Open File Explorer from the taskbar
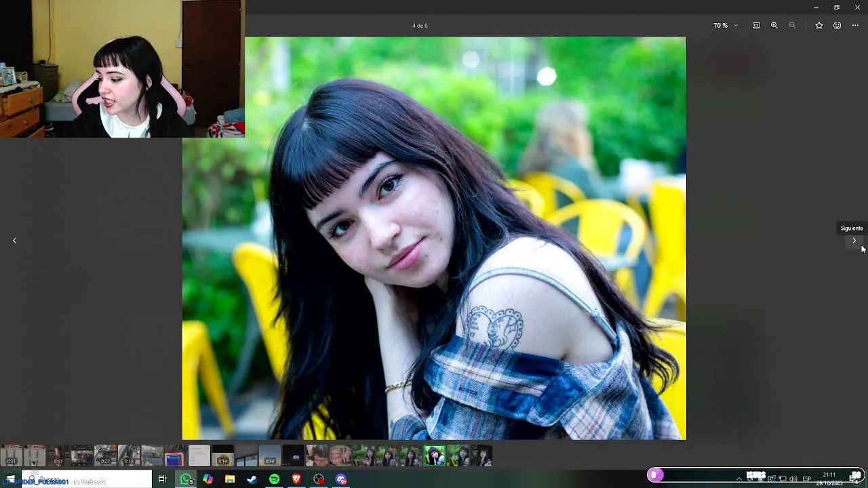 pos(230,479)
